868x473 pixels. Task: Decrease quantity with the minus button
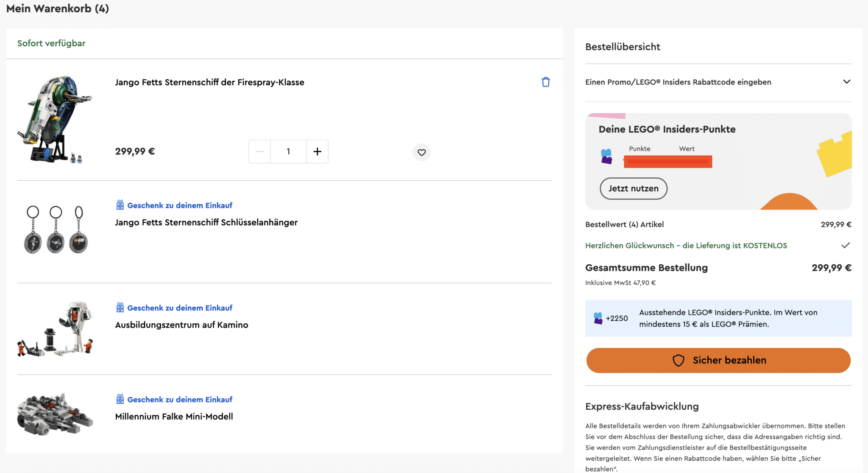(260, 151)
